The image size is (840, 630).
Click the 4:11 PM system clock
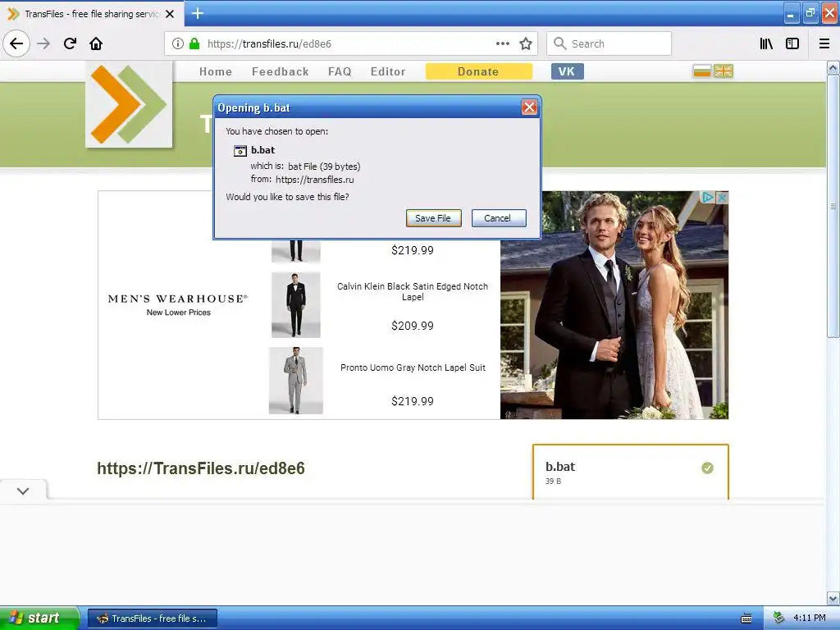pyautogui.click(x=809, y=619)
